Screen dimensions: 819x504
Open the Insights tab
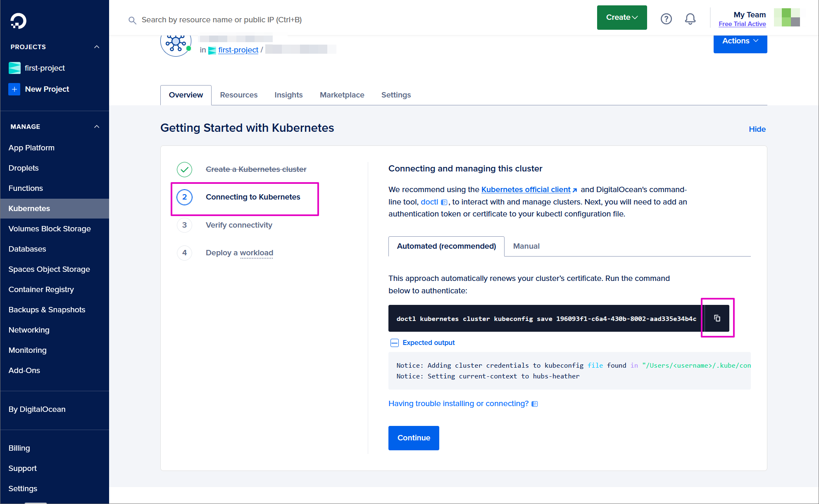coord(288,95)
